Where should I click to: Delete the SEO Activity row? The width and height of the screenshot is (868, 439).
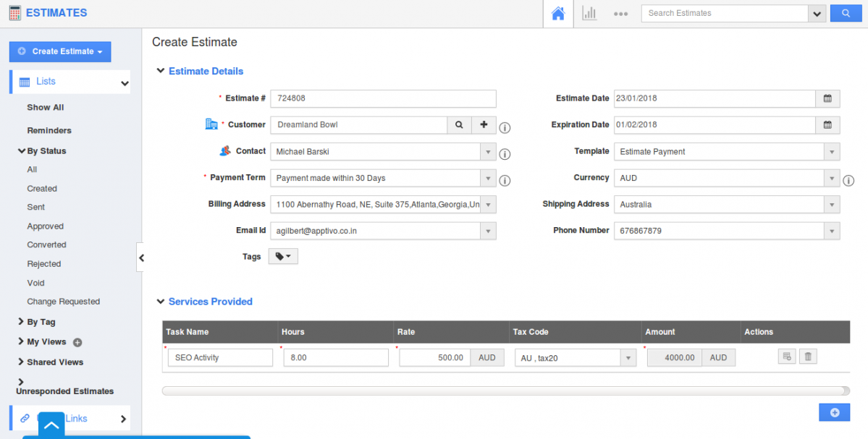coord(808,357)
